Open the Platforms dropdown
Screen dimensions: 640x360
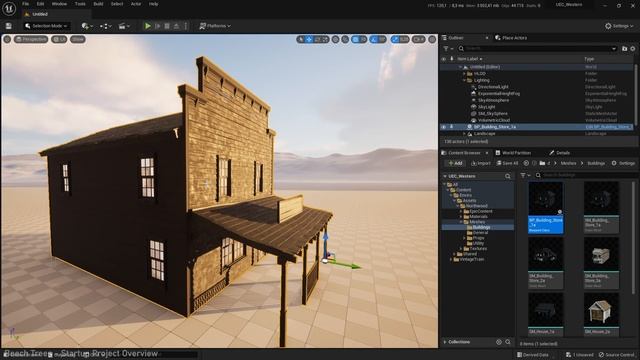(215, 26)
